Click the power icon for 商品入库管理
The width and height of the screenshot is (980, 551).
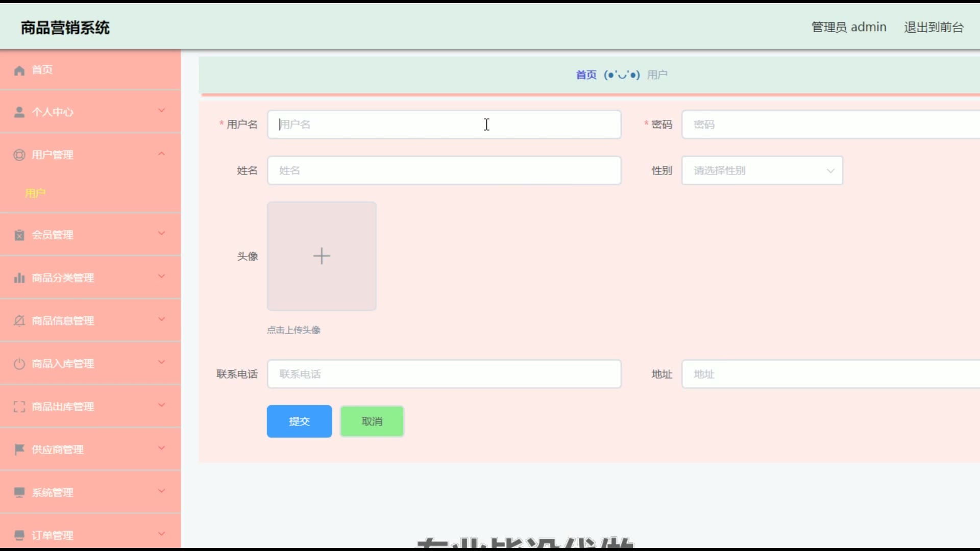(x=19, y=364)
